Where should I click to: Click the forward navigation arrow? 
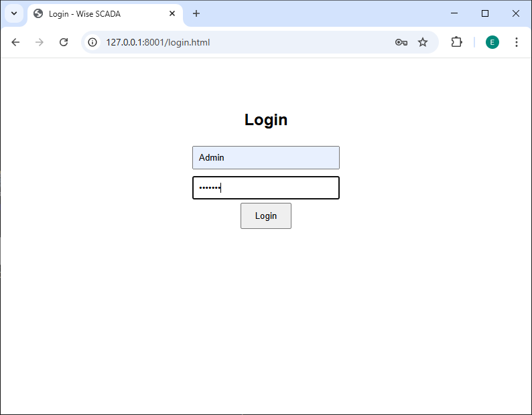tap(40, 42)
